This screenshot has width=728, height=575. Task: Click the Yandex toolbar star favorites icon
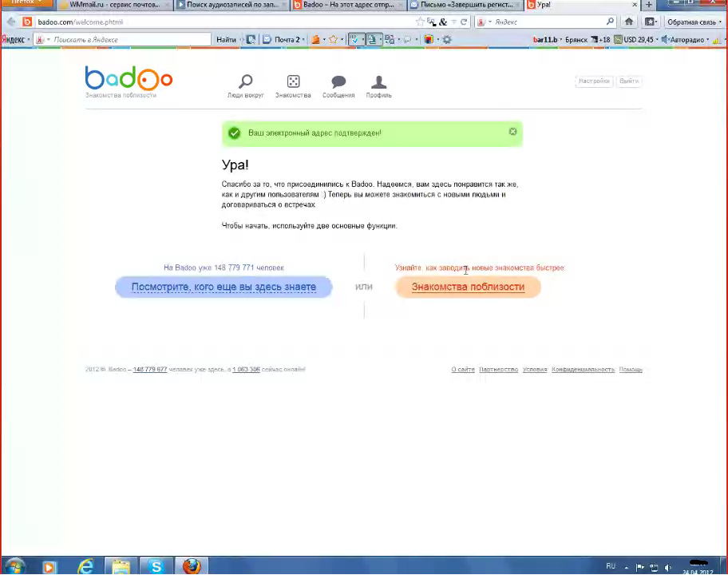tap(334, 39)
